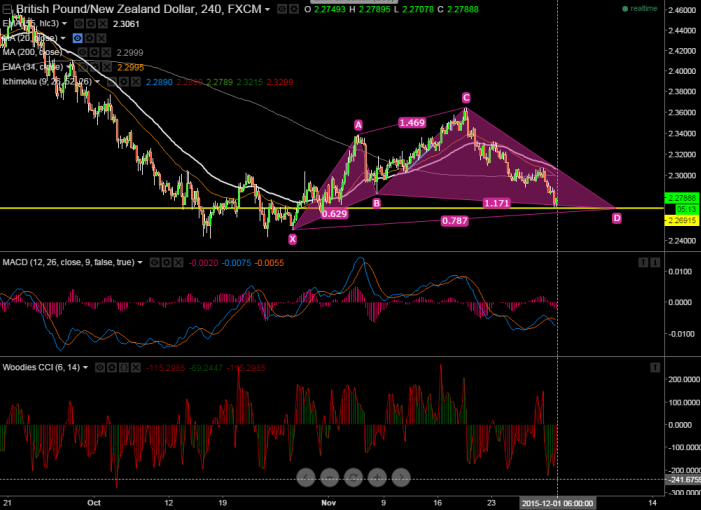The image size is (701, 510).
Task: Remove the MA (20, close) indicator
Action: coord(101,38)
